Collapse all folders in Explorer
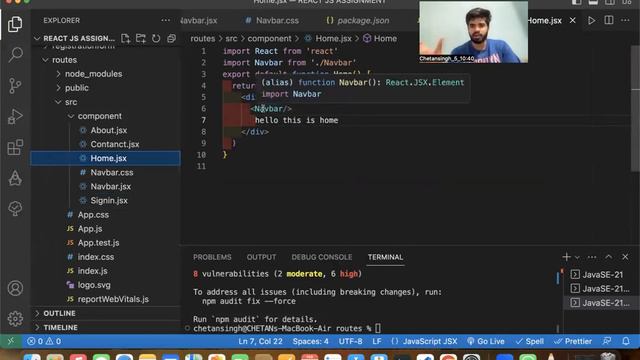Viewport: 640px width, 360px height. coord(171,38)
